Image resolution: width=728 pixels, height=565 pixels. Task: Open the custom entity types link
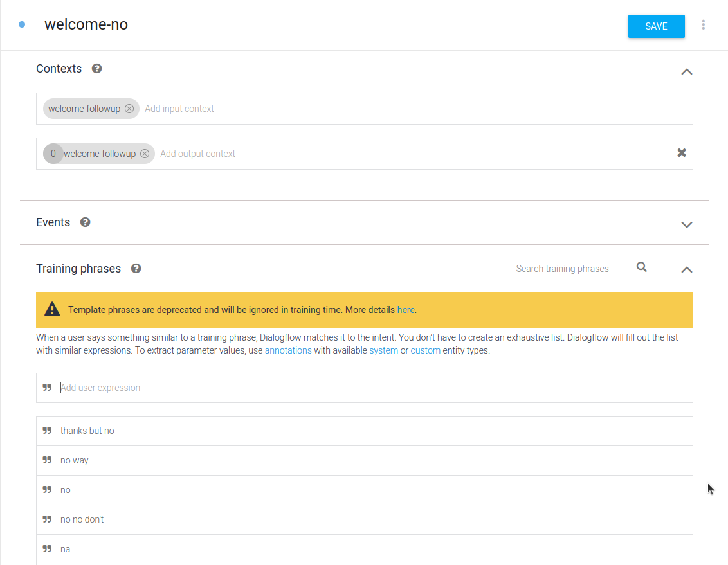[425, 350]
